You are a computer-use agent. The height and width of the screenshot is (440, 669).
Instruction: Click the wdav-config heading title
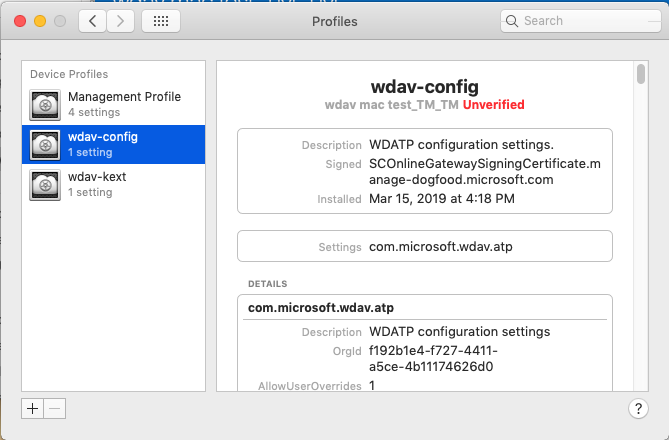(x=425, y=87)
